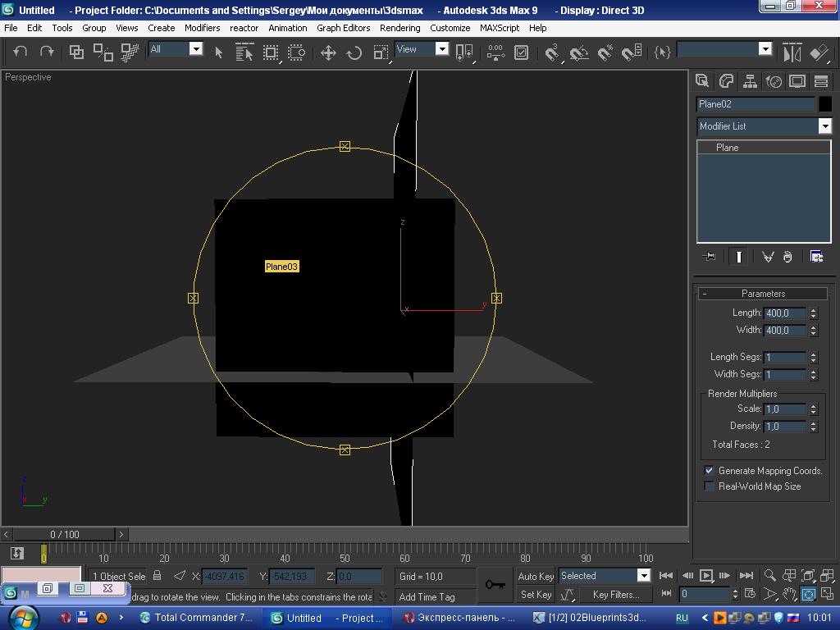Viewport: 840px width, 630px height.
Task: Click the Key Filters button
Action: [615, 595]
